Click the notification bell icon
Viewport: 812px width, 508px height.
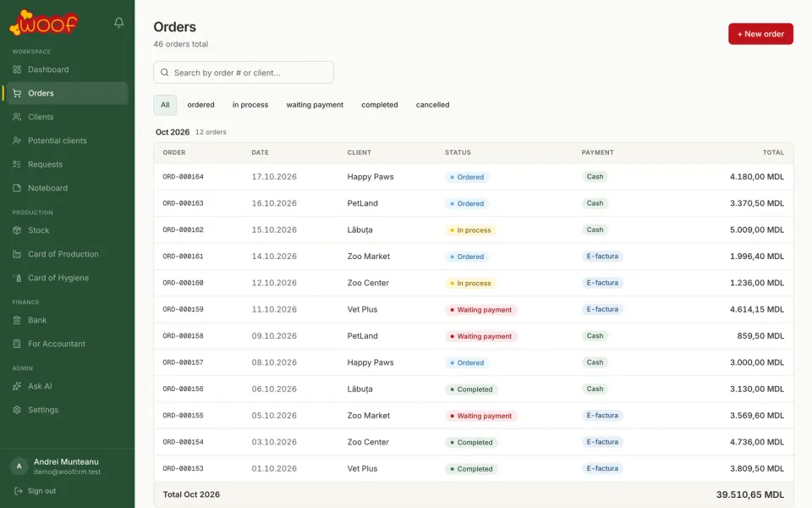coord(118,22)
